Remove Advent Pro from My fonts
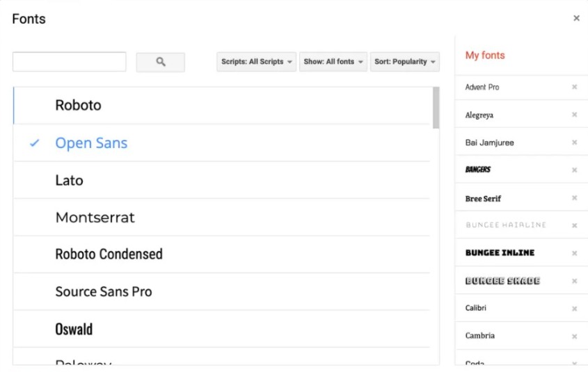588x372 pixels. pyautogui.click(x=574, y=87)
